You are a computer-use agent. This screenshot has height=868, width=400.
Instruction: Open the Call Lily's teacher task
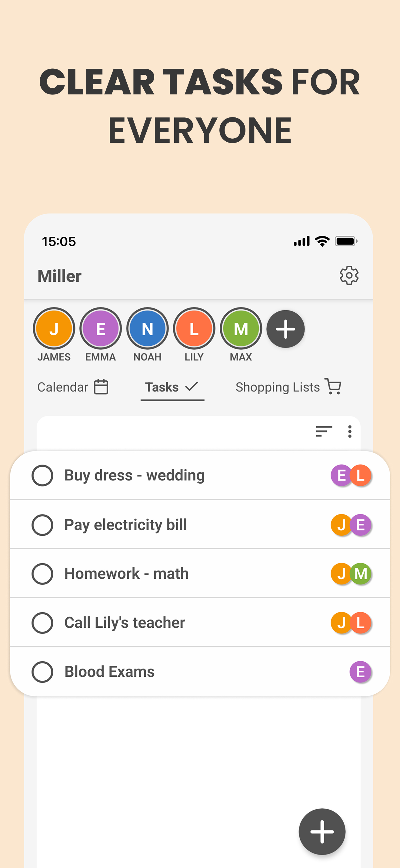click(125, 622)
